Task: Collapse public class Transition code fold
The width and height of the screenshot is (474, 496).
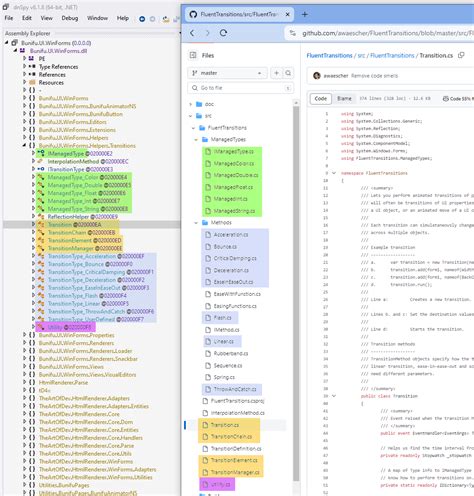Action: pyautogui.click(x=334, y=396)
